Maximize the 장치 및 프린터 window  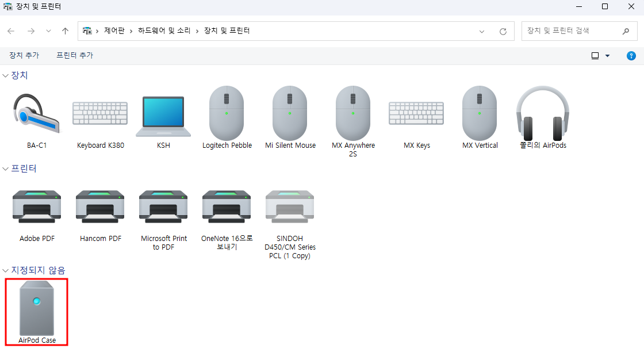coord(605,6)
